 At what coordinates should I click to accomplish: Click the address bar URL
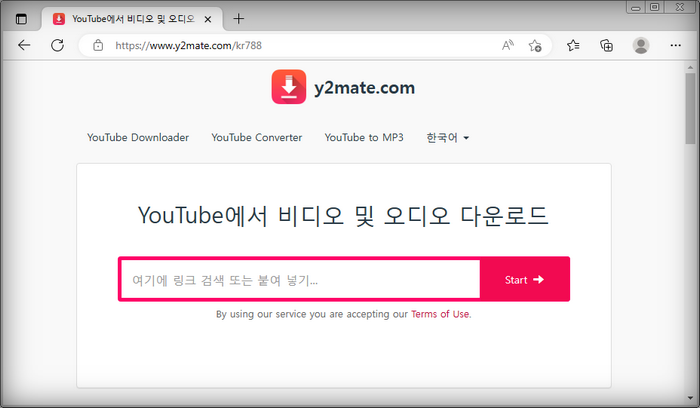[x=188, y=46]
